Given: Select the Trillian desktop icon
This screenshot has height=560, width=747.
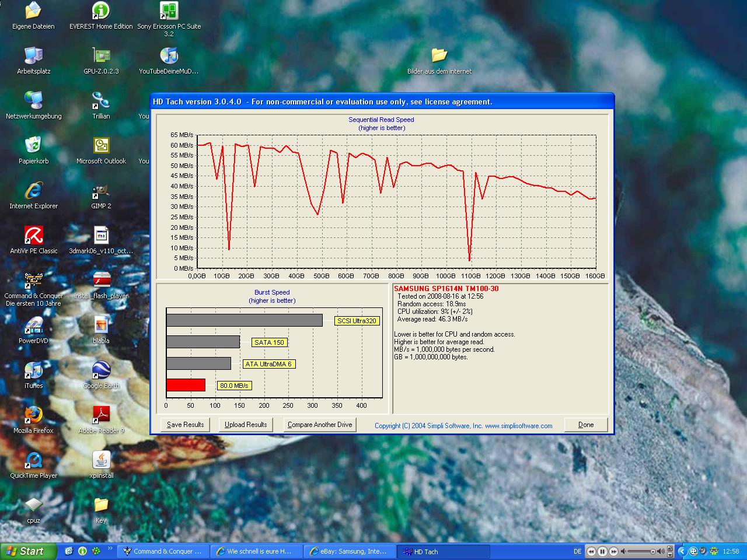Looking at the screenshot, I should 101,101.
